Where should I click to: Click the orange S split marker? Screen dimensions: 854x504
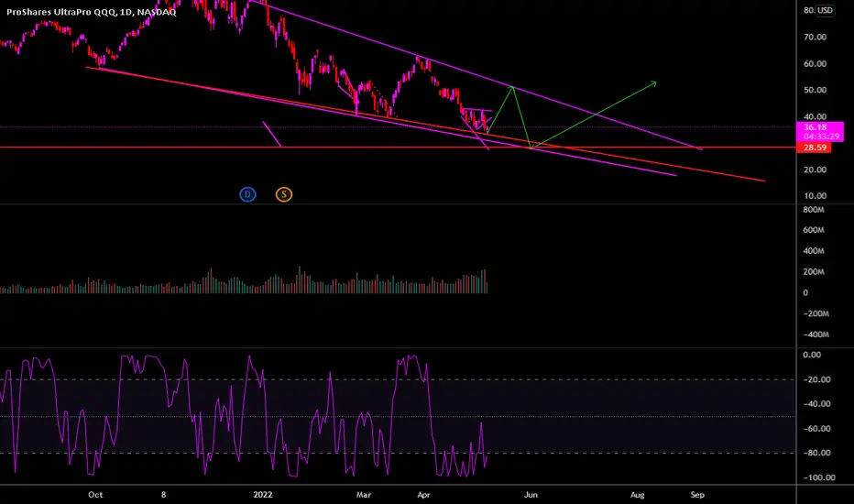284,194
